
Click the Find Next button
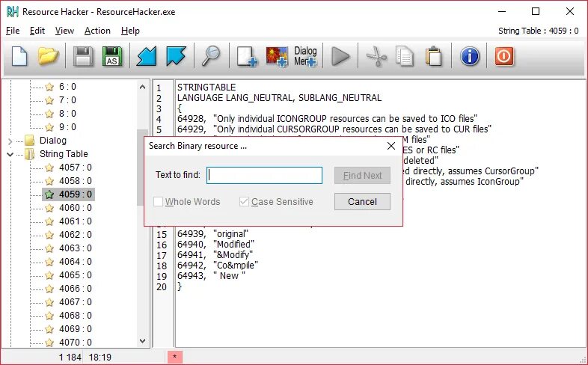362,175
